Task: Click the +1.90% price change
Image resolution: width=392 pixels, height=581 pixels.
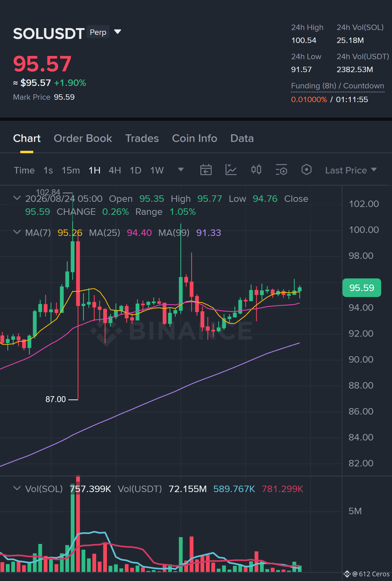Action: click(70, 83)
